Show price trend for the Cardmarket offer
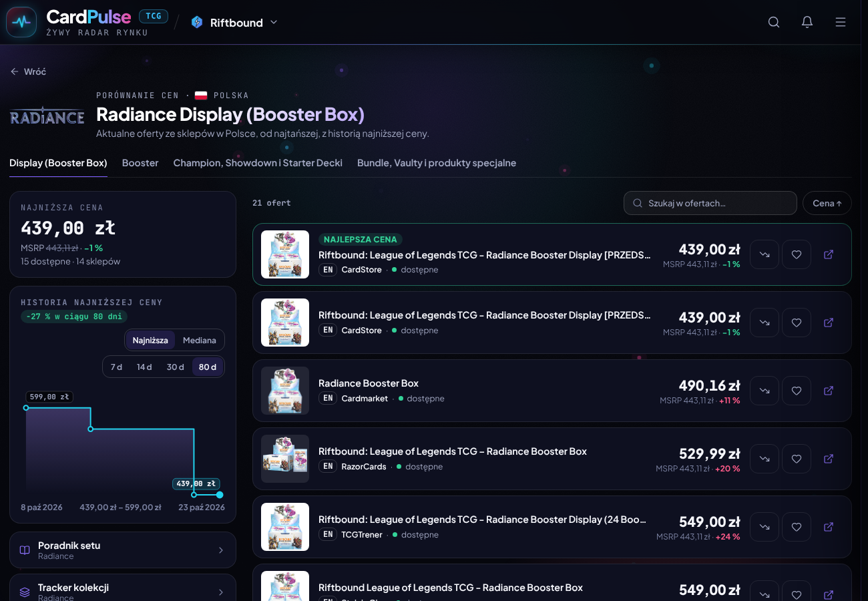Image resolution: width=868 pixels, height=601 pixels. click(x=765, y=391)
